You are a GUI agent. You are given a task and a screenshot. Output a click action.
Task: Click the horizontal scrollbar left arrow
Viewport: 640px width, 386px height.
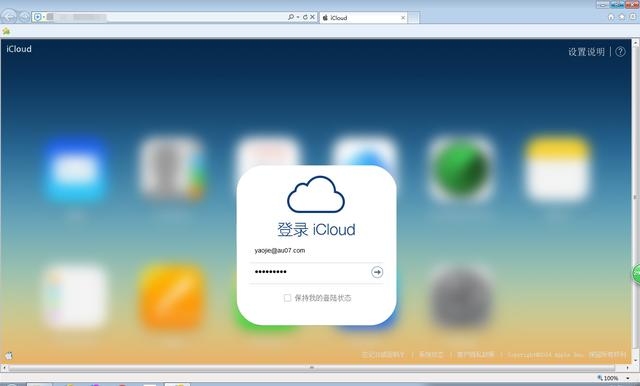coord(4,368)
